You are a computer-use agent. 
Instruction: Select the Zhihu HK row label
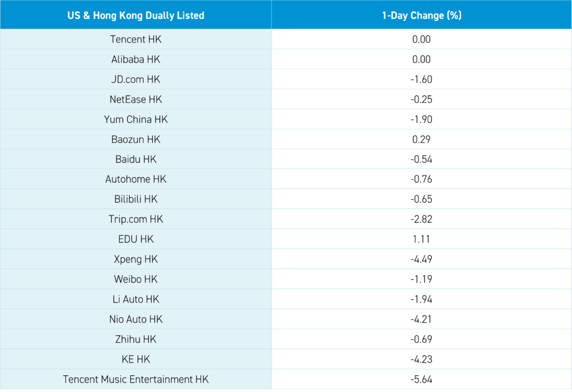click(x=136, y=340)
